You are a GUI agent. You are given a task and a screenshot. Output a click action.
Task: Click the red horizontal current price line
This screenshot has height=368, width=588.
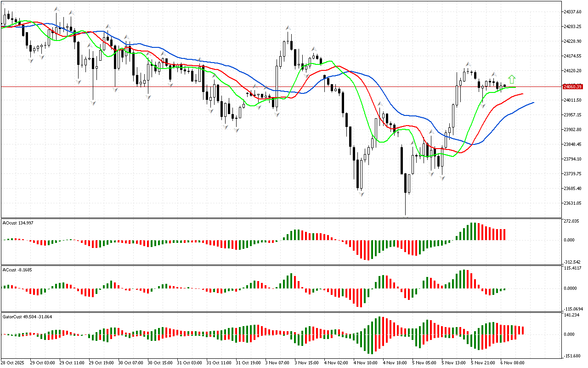[x=184, y=86]
